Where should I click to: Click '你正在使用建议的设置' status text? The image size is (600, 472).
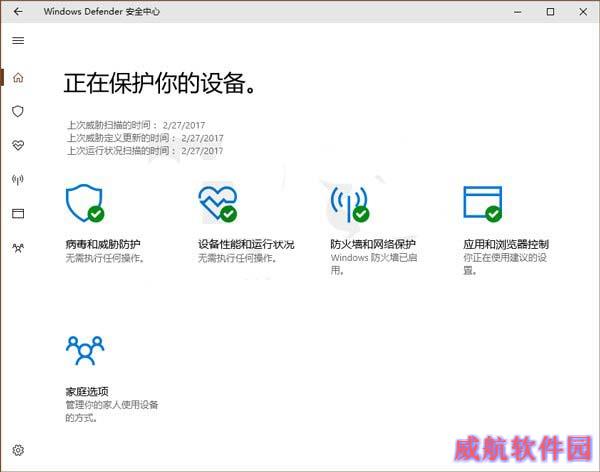(x=505, y=264)
